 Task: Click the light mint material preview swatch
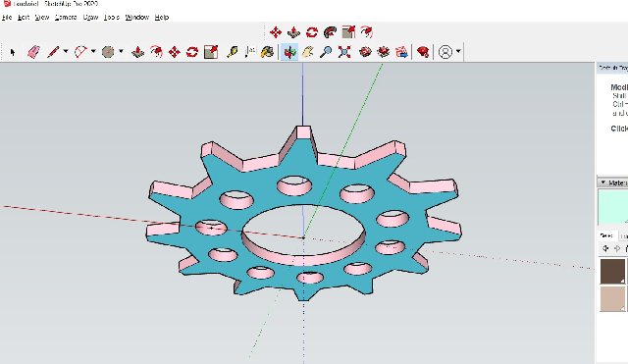point(612,207)
